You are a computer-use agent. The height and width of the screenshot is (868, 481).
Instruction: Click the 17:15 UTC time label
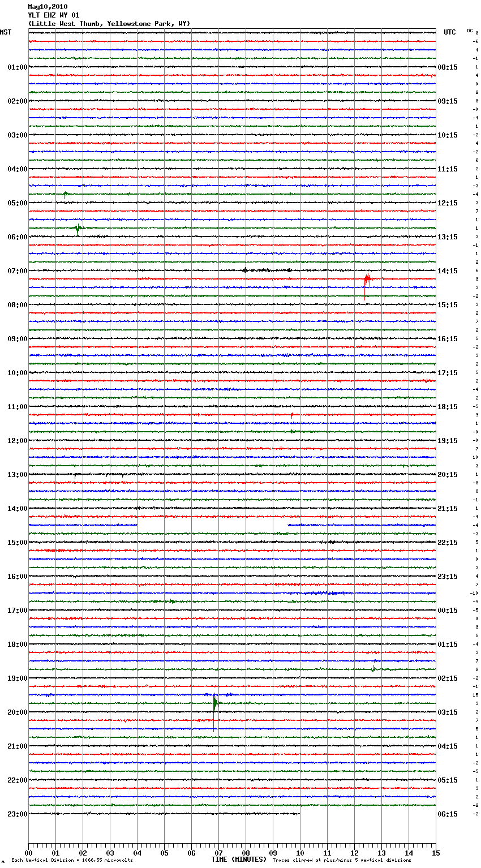click(448, 373)
